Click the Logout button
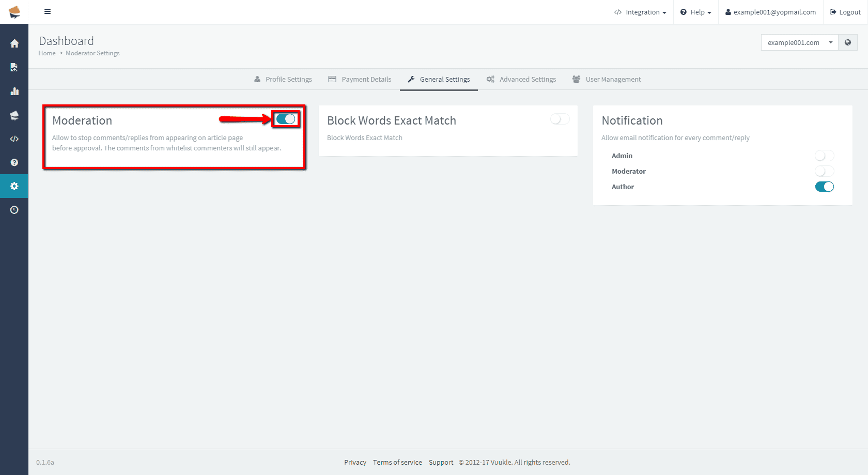The height and width of the screenshot is (475, 868). [x=845, y=12]
